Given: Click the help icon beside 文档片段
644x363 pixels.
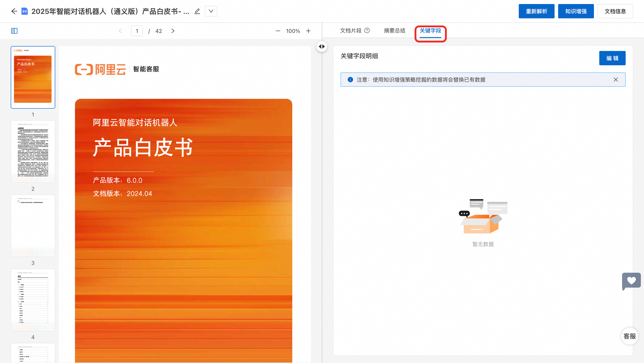Looking at the screenshot, I should (367, 30).
